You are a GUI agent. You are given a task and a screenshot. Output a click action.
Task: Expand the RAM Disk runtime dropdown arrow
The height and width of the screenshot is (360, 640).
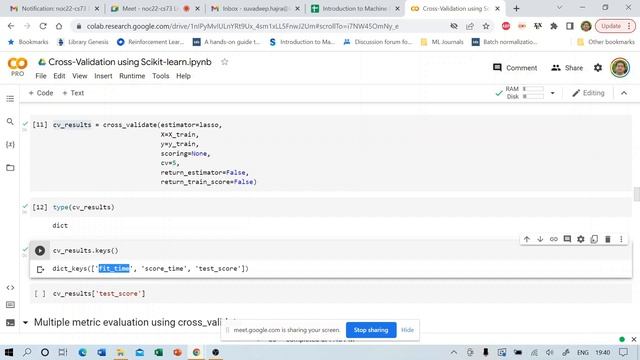(x=552, y=93)
